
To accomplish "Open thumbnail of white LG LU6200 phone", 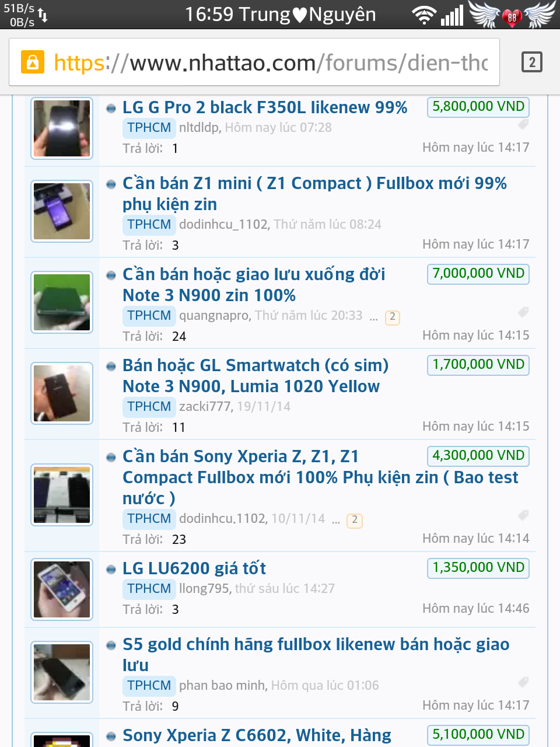I will click(x=62, y=589).
